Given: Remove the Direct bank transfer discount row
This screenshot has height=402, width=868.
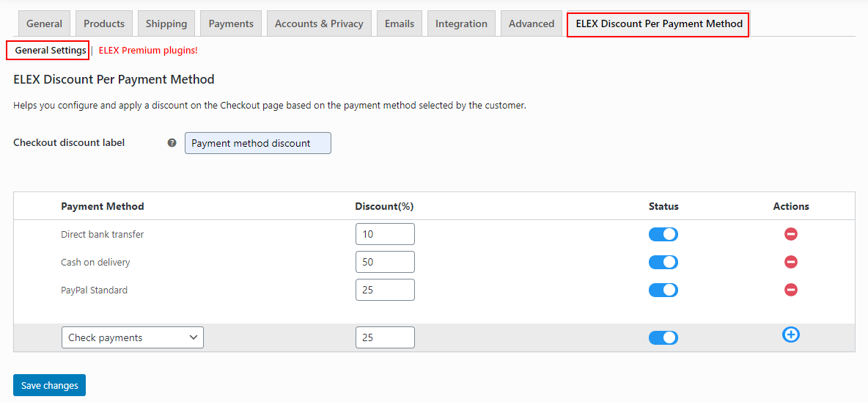Looking at the screenshot, I should (790, 234).
